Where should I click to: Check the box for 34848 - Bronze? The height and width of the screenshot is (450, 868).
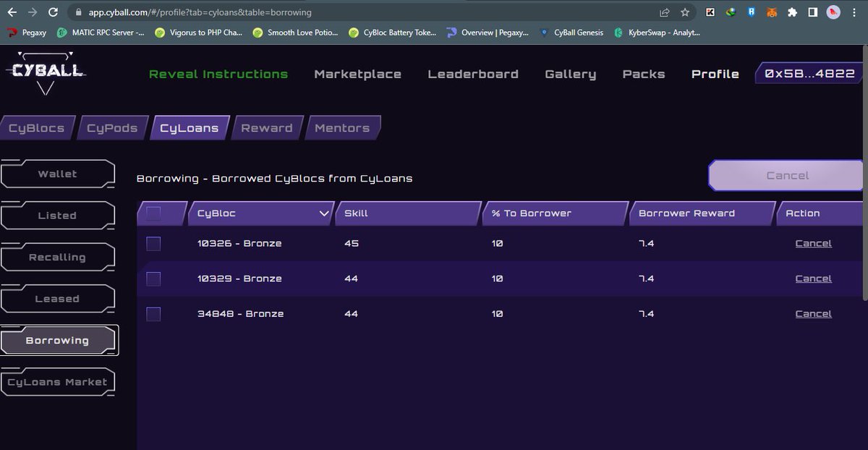(153, 314)
